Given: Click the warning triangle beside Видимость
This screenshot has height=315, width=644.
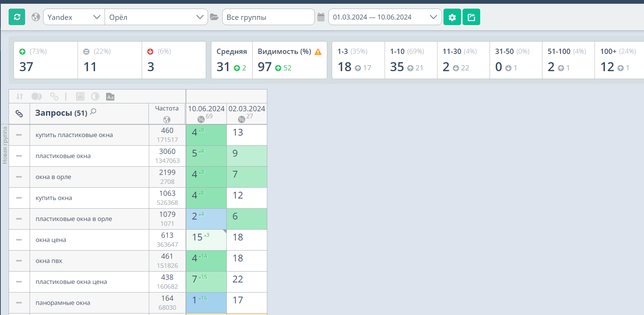Looking at the screenshot, I should point(318,52).
